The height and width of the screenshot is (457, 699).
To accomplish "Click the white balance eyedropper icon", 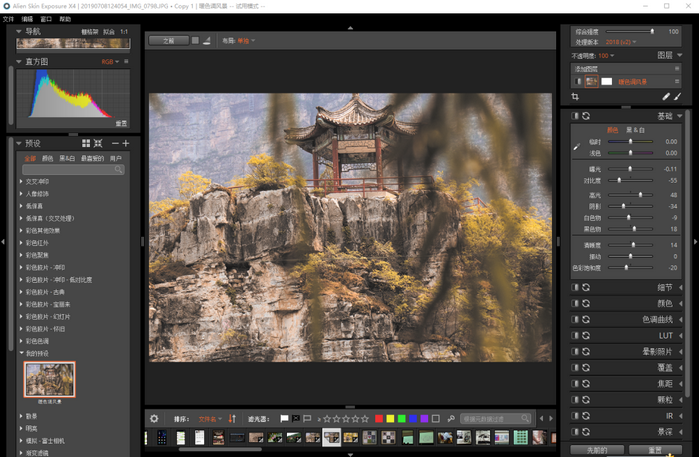I will 576,147.
